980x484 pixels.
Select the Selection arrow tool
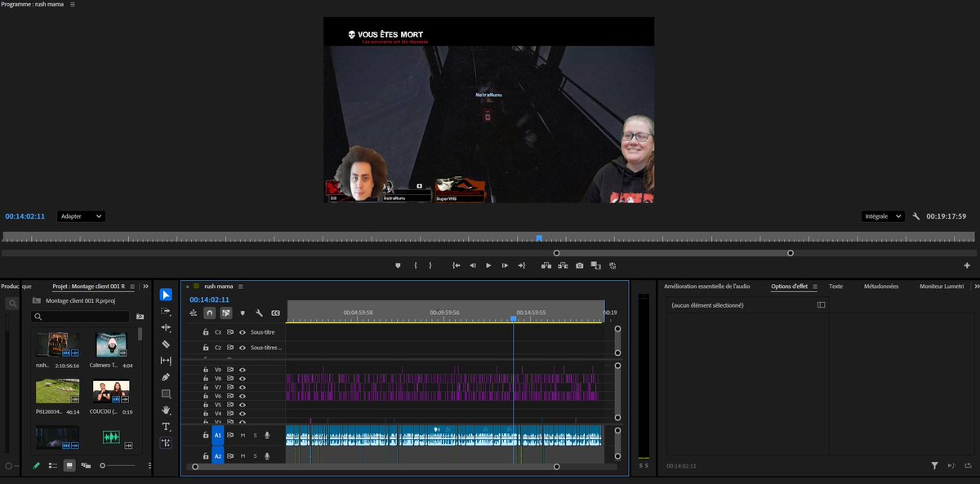(166, 295)
